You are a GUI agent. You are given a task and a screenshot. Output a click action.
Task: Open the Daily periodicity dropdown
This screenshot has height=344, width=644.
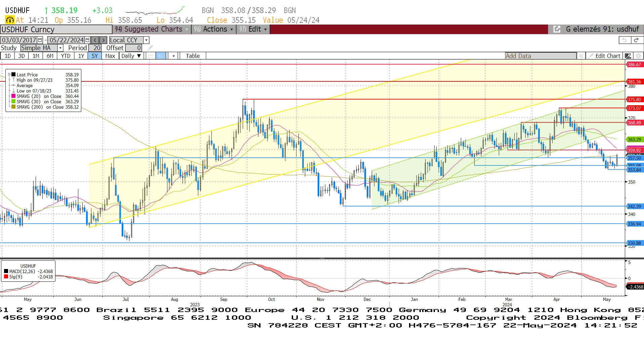pyautogui.click(x=131, y=56)
